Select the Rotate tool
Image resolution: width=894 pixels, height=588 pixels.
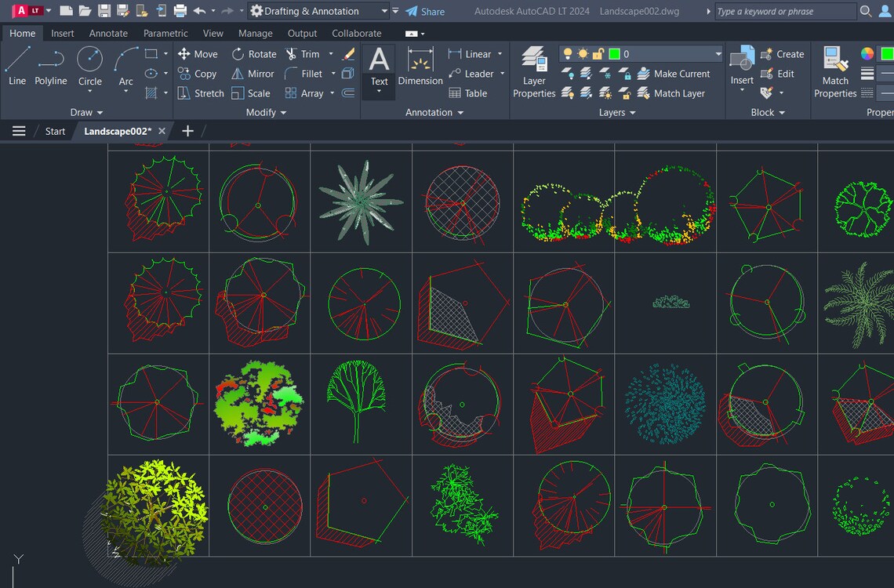click(x=254, y=53)
